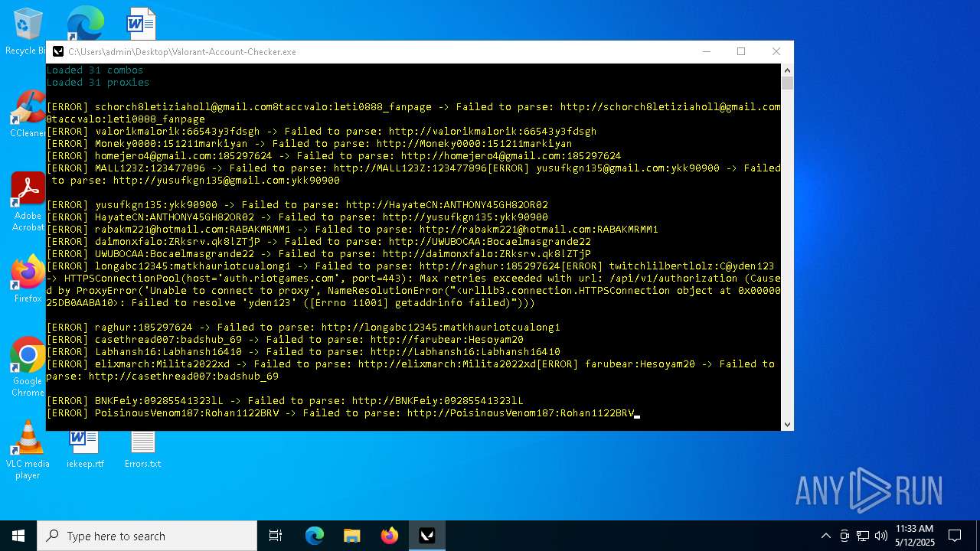Click the BNKFeiy error line

285,401
